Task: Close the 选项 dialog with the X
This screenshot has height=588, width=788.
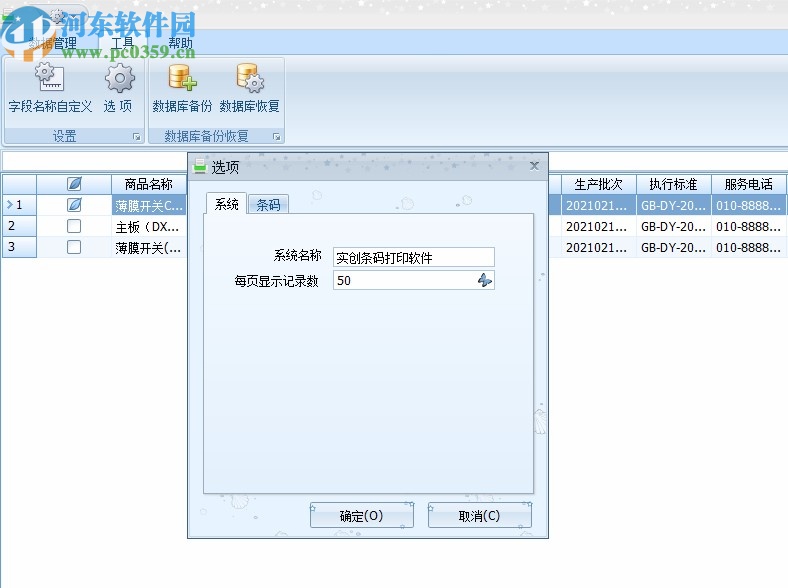Action: pos(534,166)
